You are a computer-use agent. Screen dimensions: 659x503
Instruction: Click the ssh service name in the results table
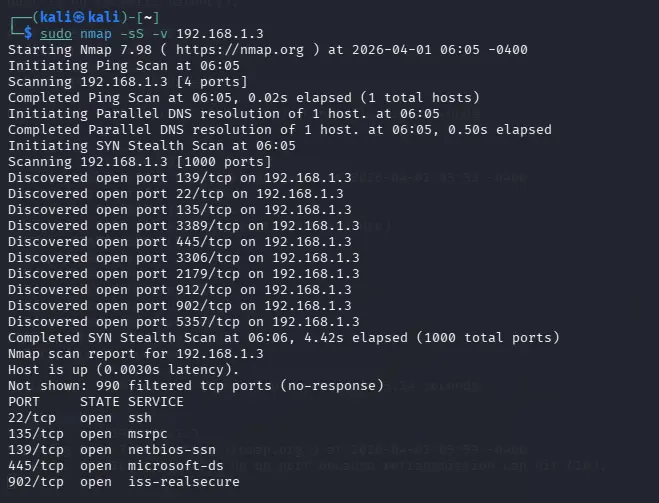(139, 417)
